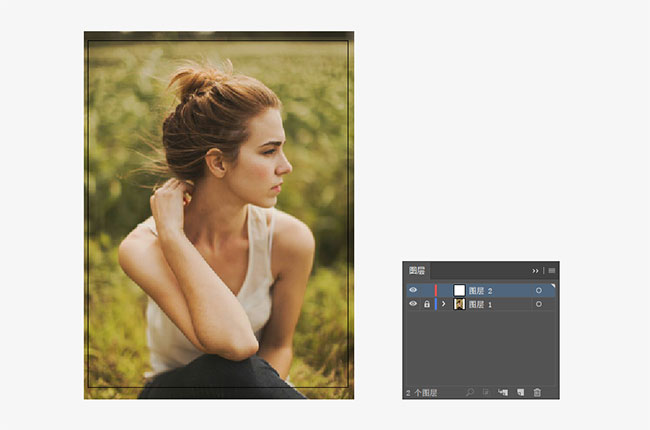
Task: Click the target circle of 图层 1
Action: click(x=539, y=304)
